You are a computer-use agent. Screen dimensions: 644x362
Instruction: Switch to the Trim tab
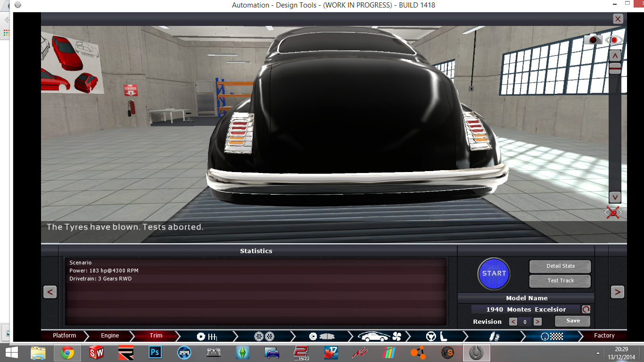point(156,336)
